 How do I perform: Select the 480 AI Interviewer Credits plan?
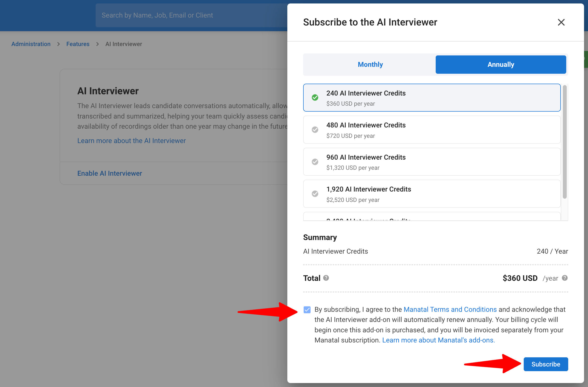click(x=432, y=130)
